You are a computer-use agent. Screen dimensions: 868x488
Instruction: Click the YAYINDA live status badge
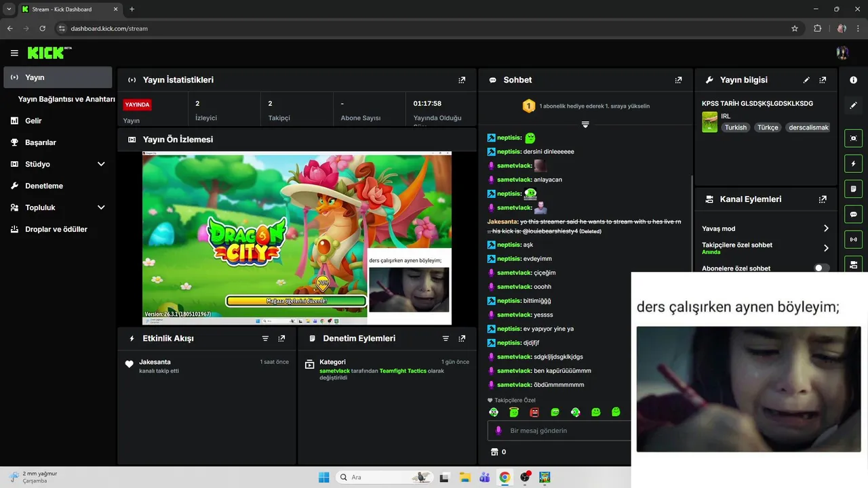pos(137,104)
